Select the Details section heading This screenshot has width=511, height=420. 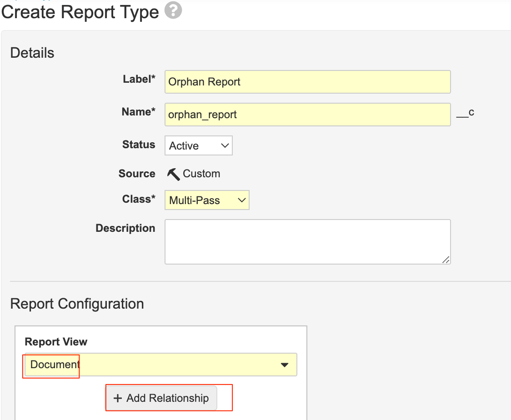(x=32, y=53)
